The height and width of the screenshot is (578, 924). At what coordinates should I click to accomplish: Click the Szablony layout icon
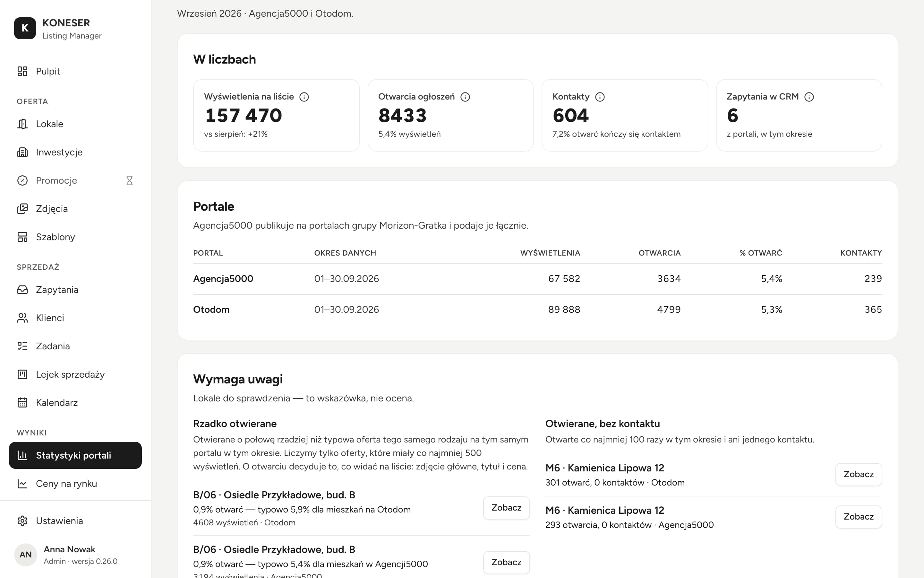[x=22, y=237]
